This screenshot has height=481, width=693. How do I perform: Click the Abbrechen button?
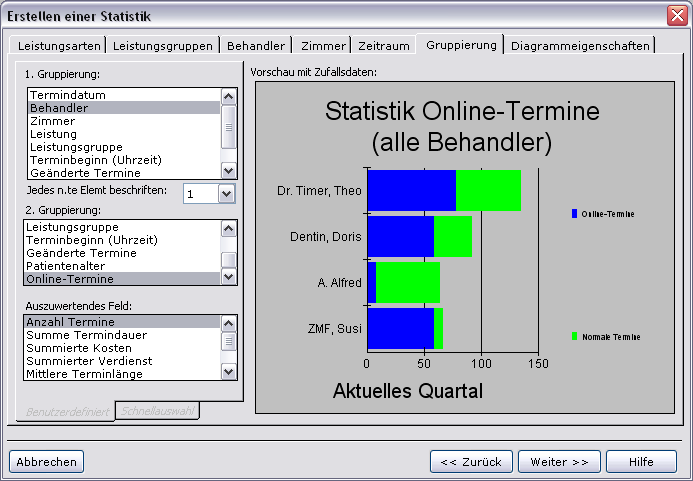(x=46, y=462)
